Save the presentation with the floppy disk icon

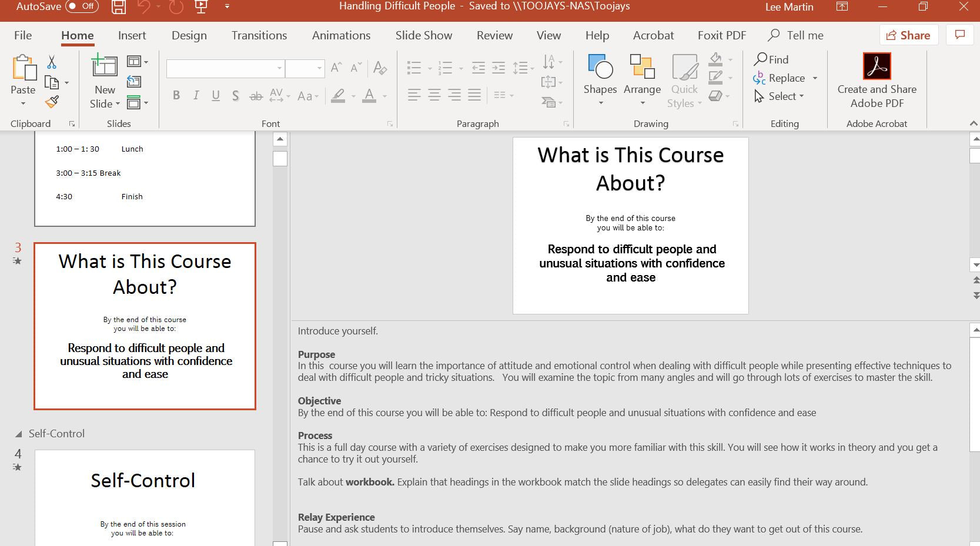pos(119,7)
